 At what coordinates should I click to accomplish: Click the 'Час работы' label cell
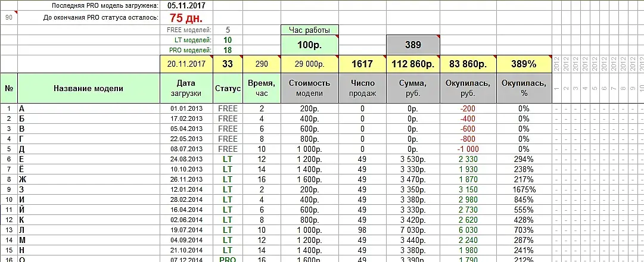pyautogui.click(x=310, y=30)
